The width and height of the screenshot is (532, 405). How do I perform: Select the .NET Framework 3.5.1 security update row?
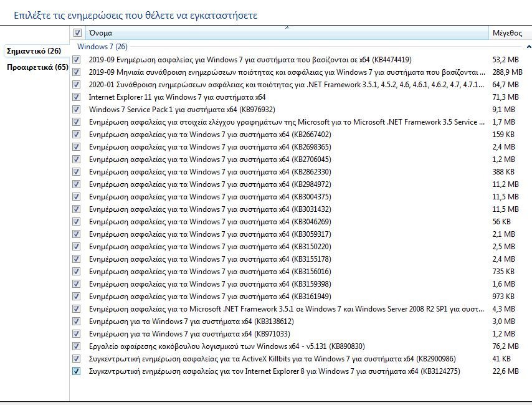click(x=287, y=309)
